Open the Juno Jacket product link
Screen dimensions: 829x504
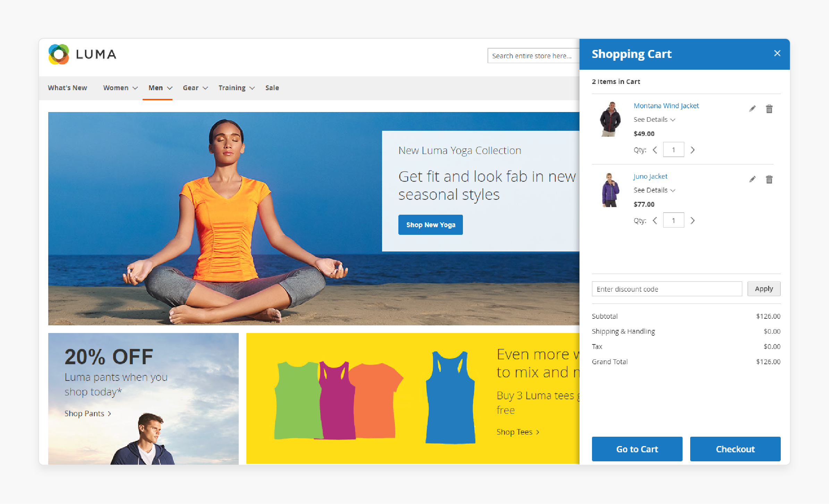pyautogui.click(x=650, y=176)
